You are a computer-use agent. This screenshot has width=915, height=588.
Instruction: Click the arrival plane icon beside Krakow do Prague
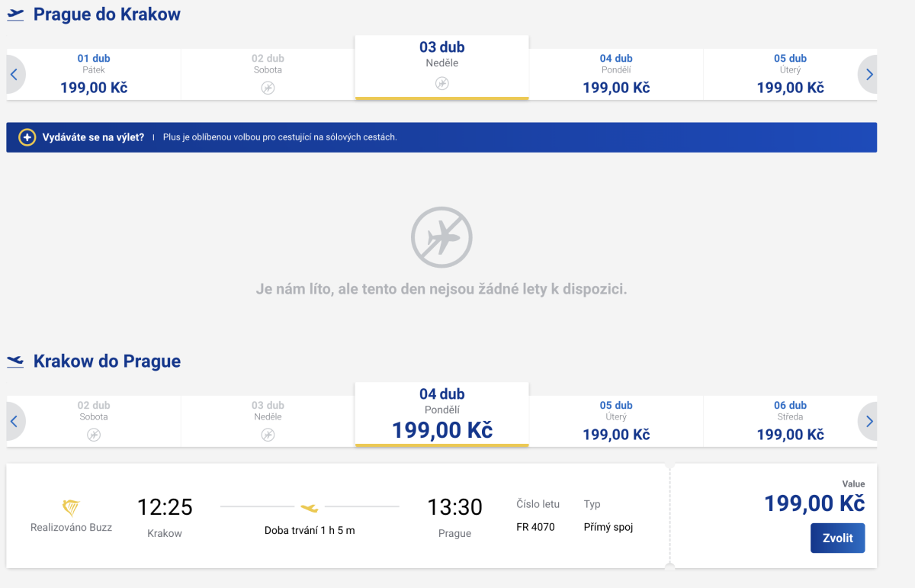pos(15,361)
